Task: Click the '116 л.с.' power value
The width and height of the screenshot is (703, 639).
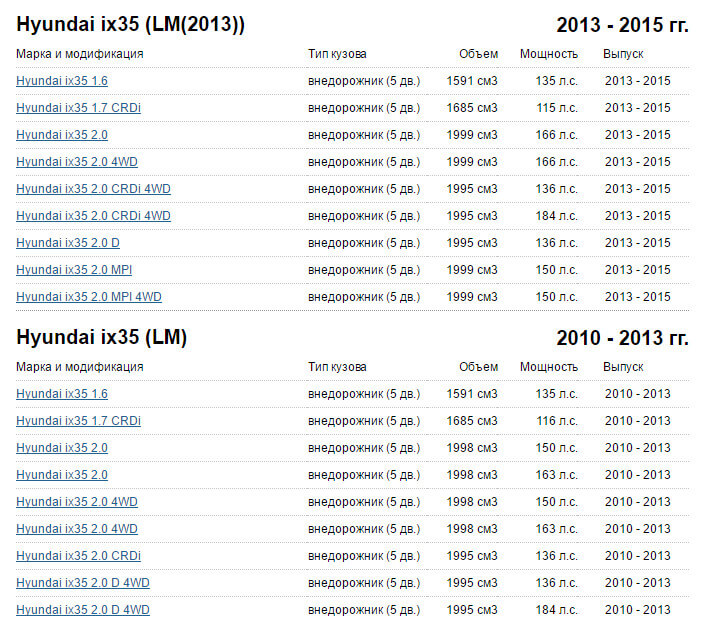Action: pos(557,421)
